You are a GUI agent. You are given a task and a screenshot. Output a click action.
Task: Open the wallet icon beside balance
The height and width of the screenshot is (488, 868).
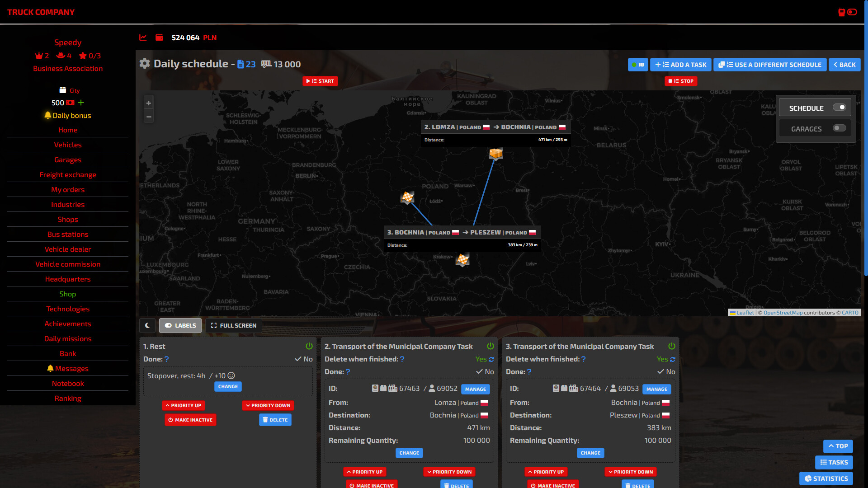[159, 38]
